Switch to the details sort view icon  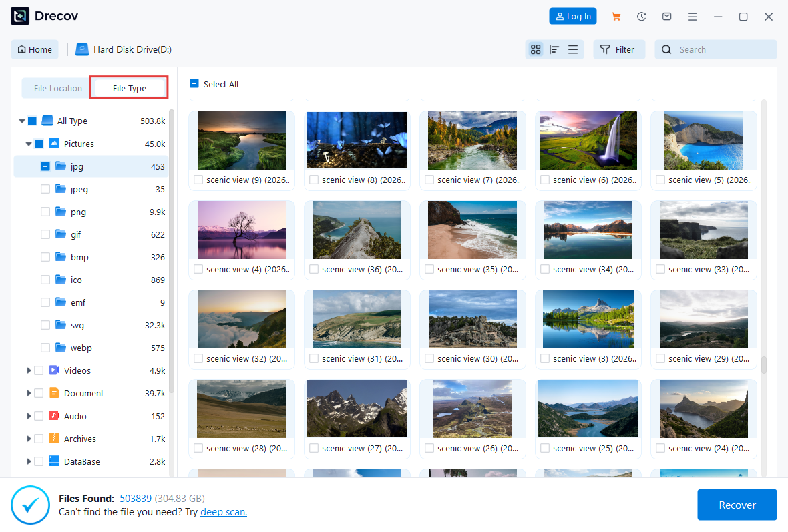pos(554,49)
